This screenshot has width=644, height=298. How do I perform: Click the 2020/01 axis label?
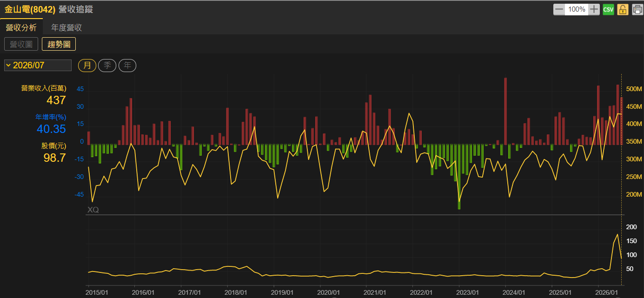click(x=329, y=292)
